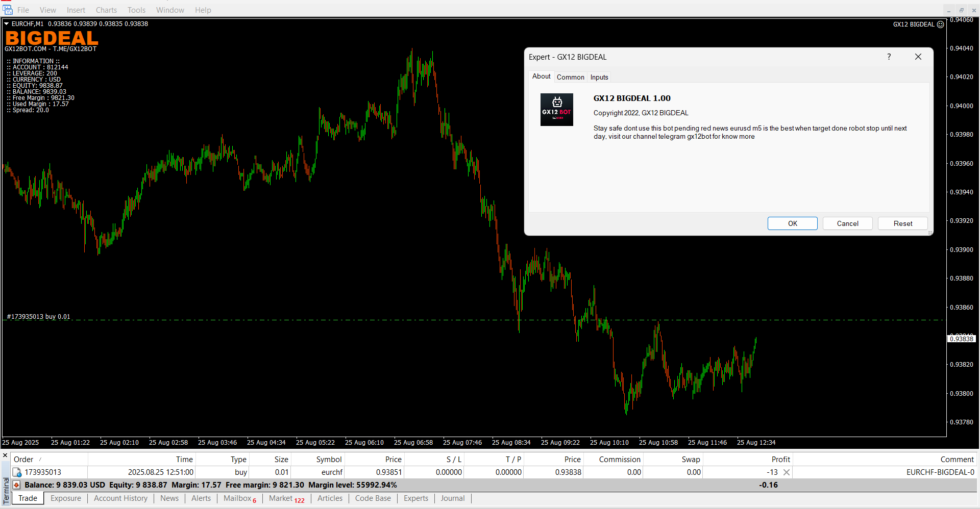Open the Tools menu
This screenshot has width=980, height=509.
(x=136, y=10)
